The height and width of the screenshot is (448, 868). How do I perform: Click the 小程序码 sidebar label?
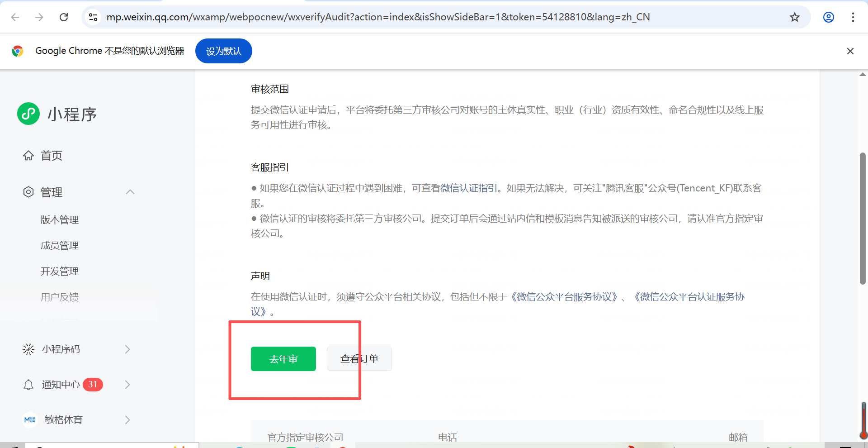pos(61,349)
